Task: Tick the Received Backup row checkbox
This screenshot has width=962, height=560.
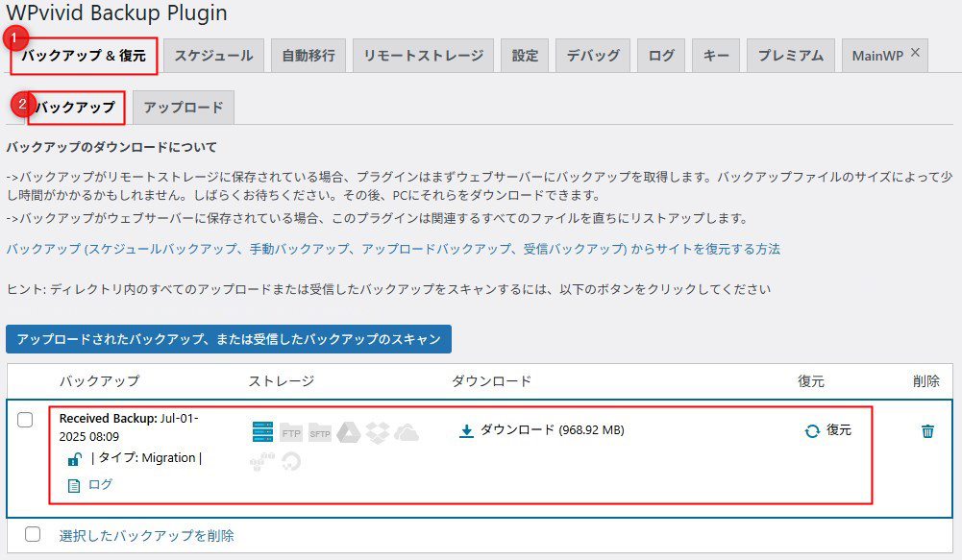Action: [x=25, y=420]
